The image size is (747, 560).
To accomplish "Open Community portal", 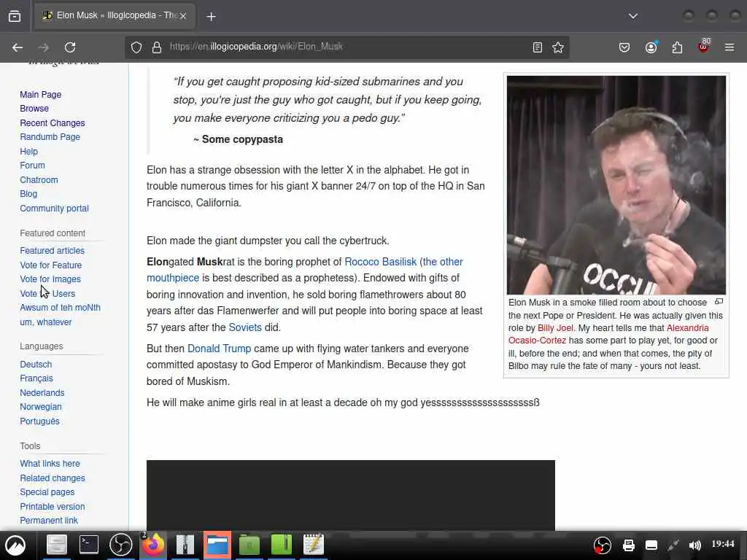I will tap(54, 208).
